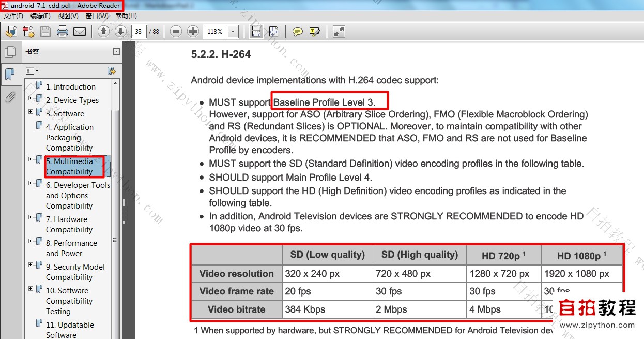The width and height of the screenshot is (644, 339).
Task: Expand the '2. Device Types' bookmark
Action: (31, 98)
